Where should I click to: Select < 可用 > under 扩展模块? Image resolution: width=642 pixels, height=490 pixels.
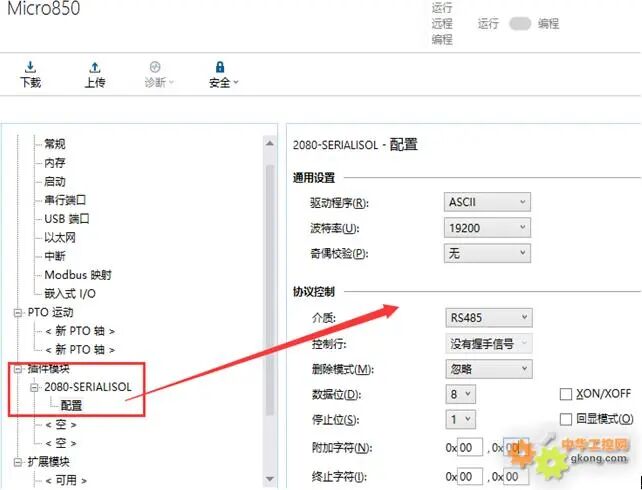tap(66, 480)
